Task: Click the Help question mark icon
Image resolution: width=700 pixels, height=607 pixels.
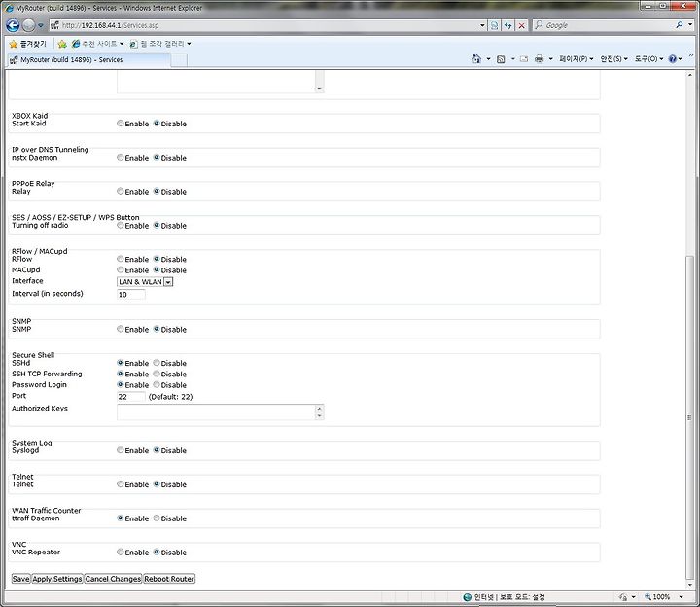Action: point(673,59)
